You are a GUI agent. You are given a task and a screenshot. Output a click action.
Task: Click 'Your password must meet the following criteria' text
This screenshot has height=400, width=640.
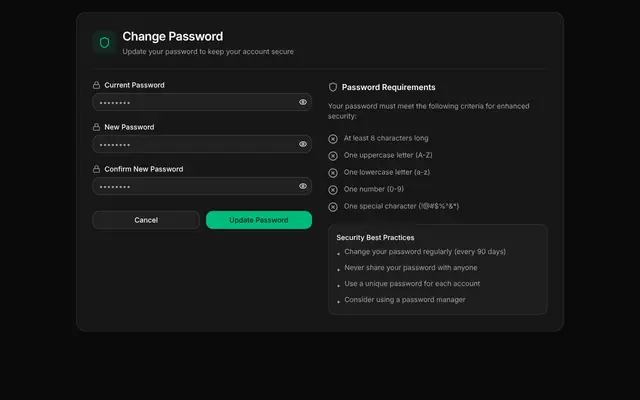429,111
